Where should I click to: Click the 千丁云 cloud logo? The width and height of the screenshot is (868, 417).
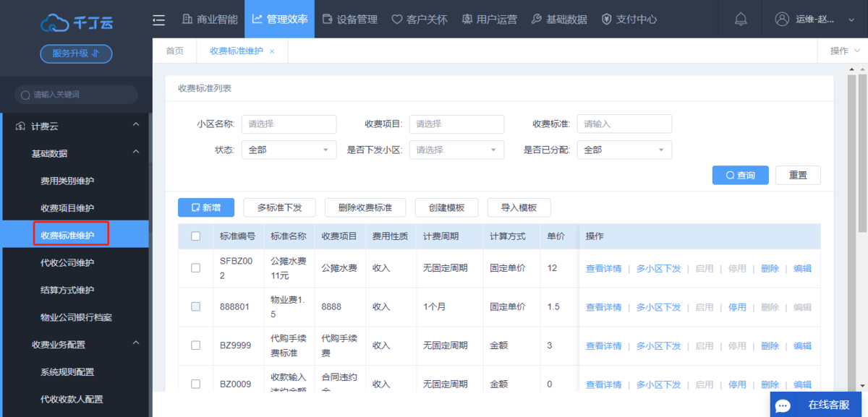77,22
